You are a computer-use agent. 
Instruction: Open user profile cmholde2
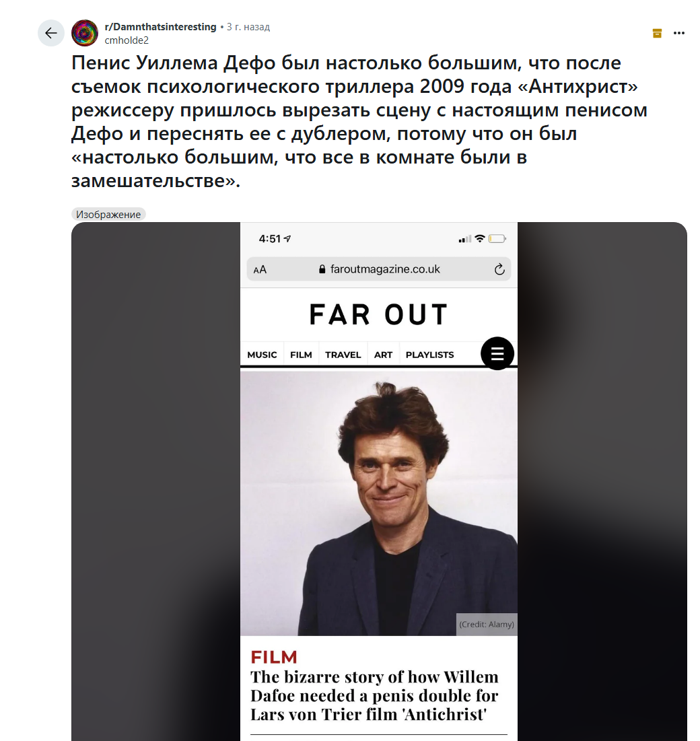pos(127,40)
